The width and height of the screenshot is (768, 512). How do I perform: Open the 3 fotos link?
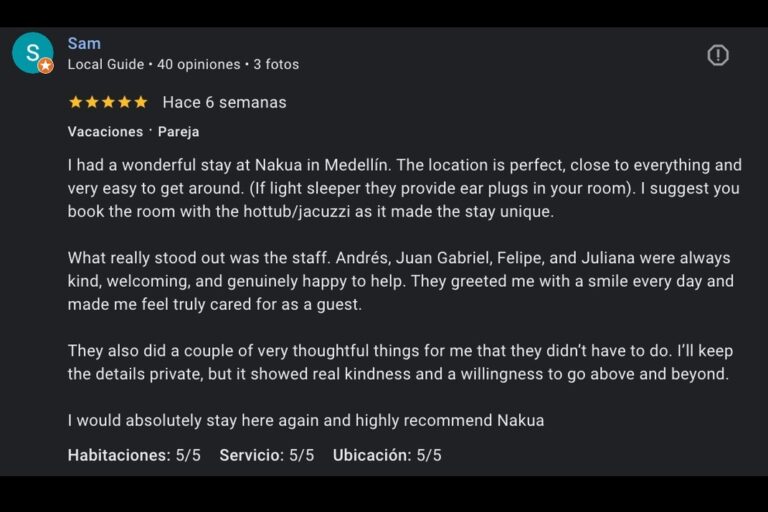[x=276, y=64]
